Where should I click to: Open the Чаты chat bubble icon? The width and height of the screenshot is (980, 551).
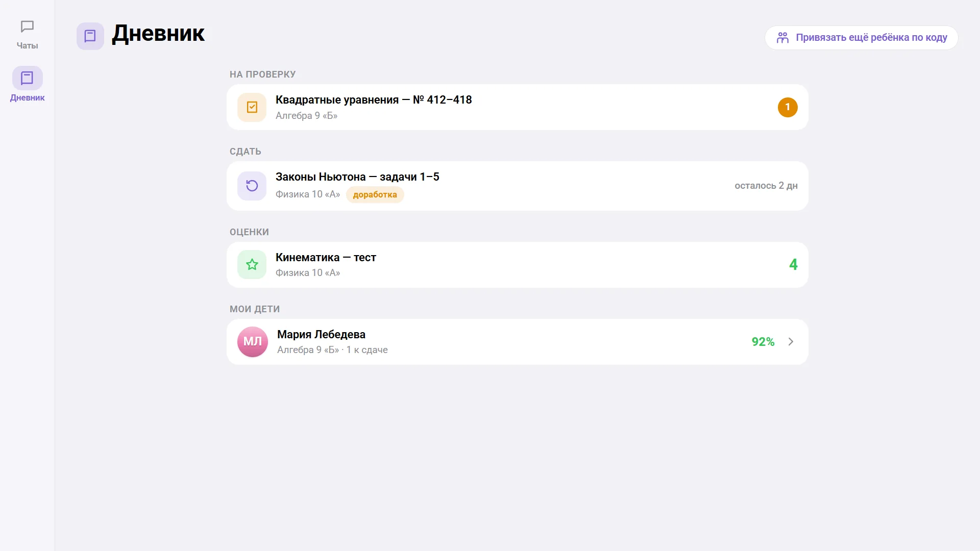[x=27, y=27]
